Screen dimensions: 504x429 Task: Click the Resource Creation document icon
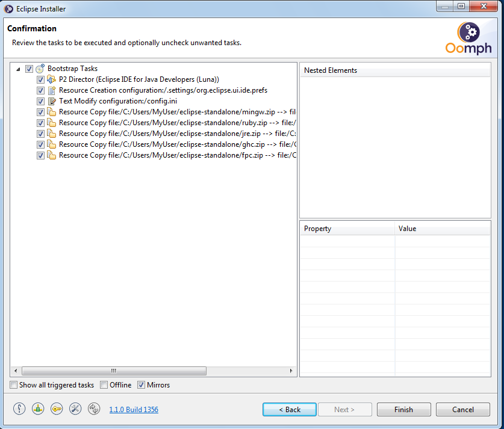[51, 90]
